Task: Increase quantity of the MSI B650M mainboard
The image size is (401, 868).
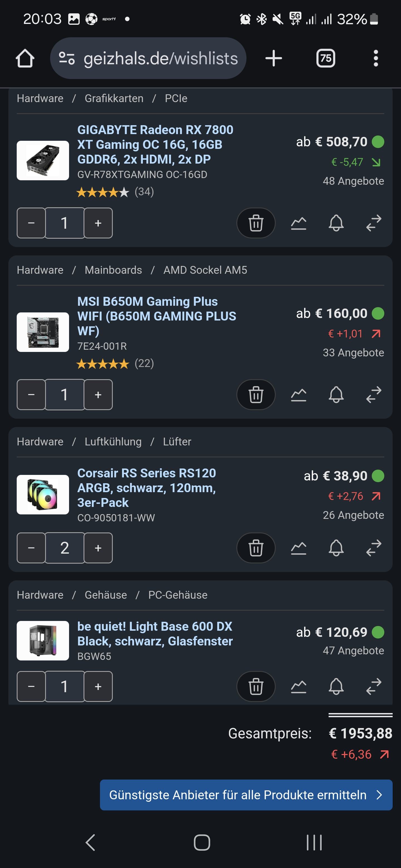Action: click(98, 394)
